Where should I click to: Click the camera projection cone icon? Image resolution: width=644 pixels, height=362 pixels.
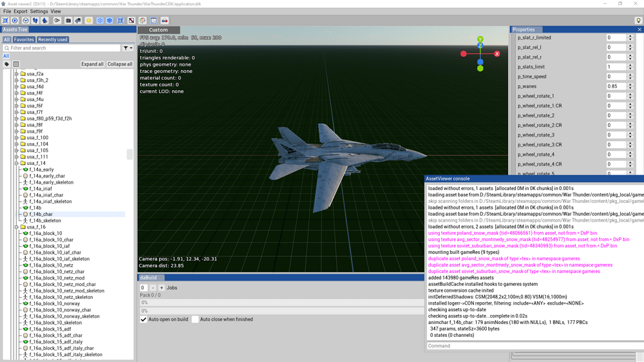[x=57, y=21]
